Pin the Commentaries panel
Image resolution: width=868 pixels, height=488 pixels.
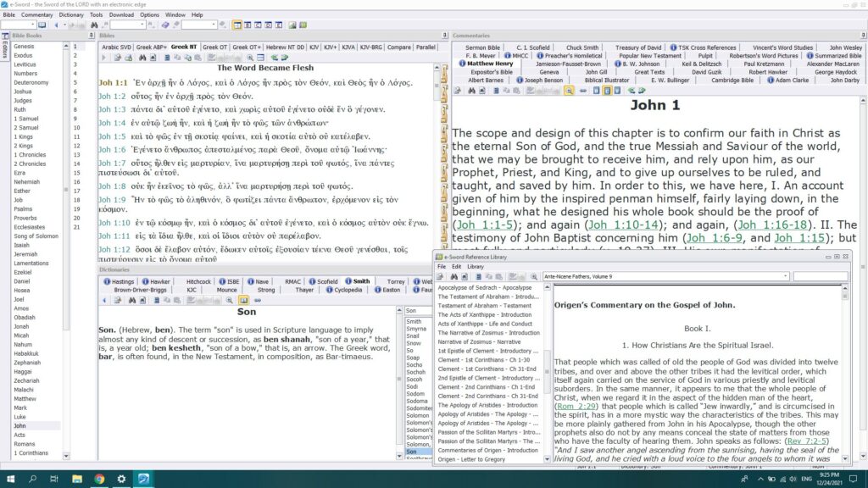click(863, 36)
